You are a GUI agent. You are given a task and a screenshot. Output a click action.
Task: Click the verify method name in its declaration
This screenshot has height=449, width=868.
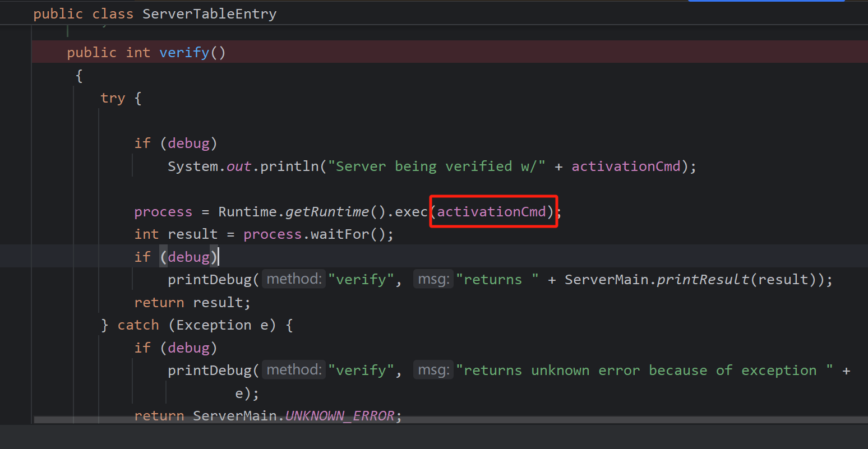pyautogui.click(x=184, y=53)
